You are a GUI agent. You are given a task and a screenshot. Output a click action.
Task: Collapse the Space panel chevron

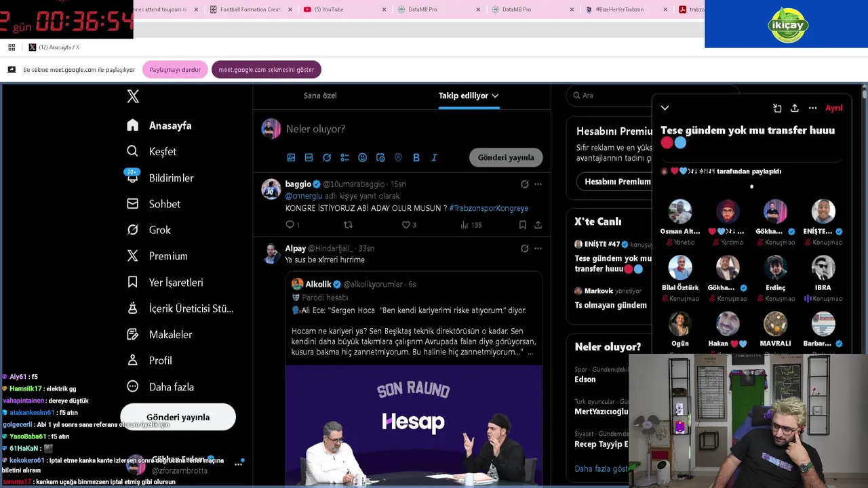coord(665,108)
